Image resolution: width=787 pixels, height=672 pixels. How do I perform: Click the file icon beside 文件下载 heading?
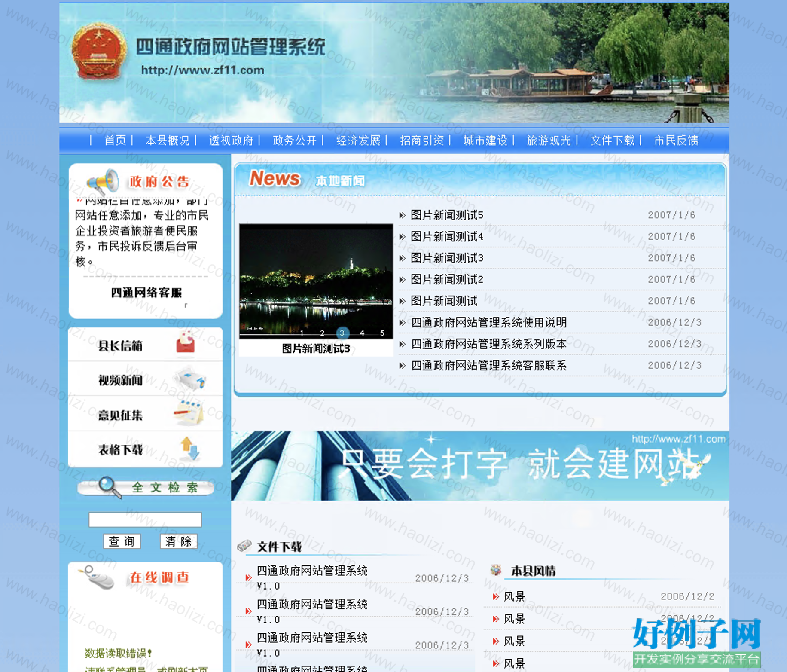pos(244,546)
